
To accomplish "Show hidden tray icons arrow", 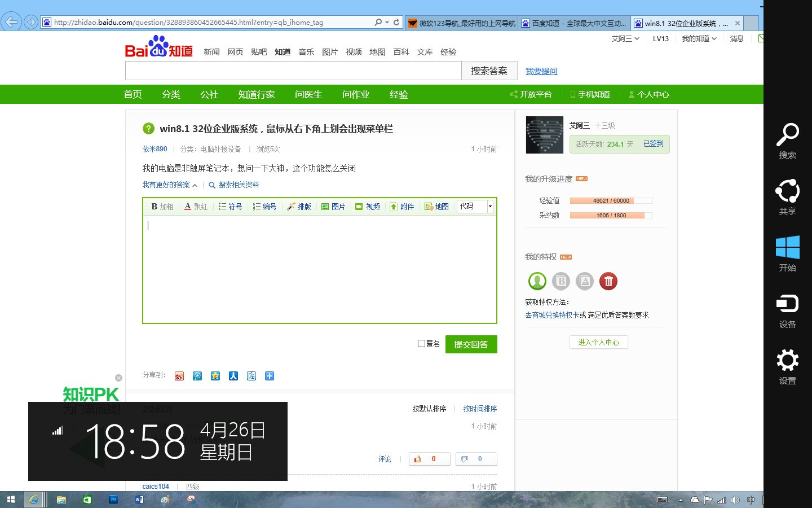I will click(681, 500).
